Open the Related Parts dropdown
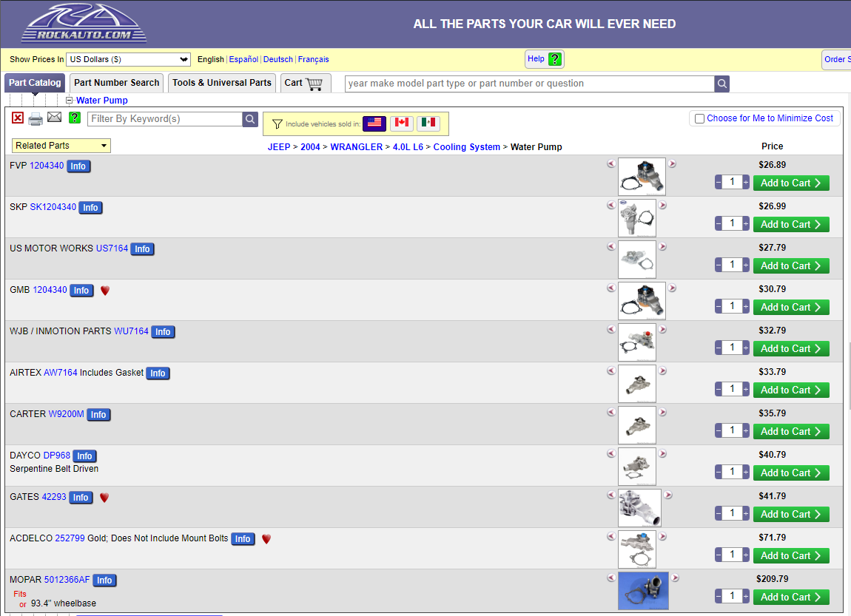 [61, 146]
